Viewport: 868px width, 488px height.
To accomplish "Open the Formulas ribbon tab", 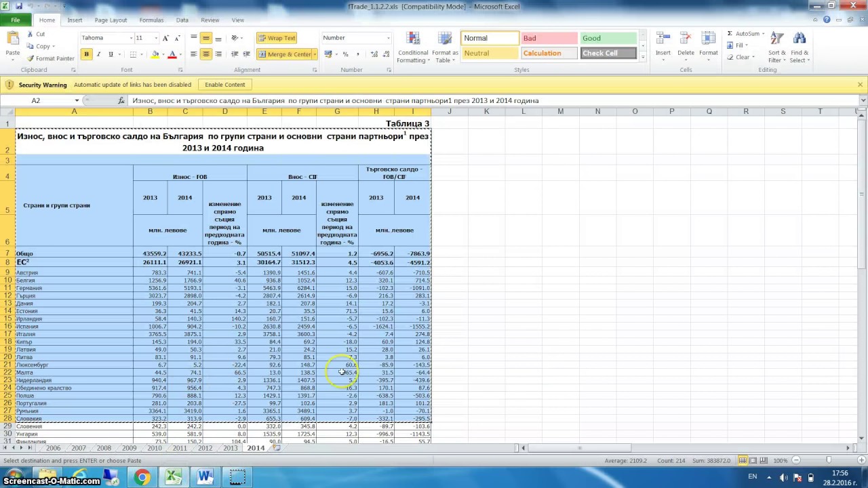I will pos(151,20).
